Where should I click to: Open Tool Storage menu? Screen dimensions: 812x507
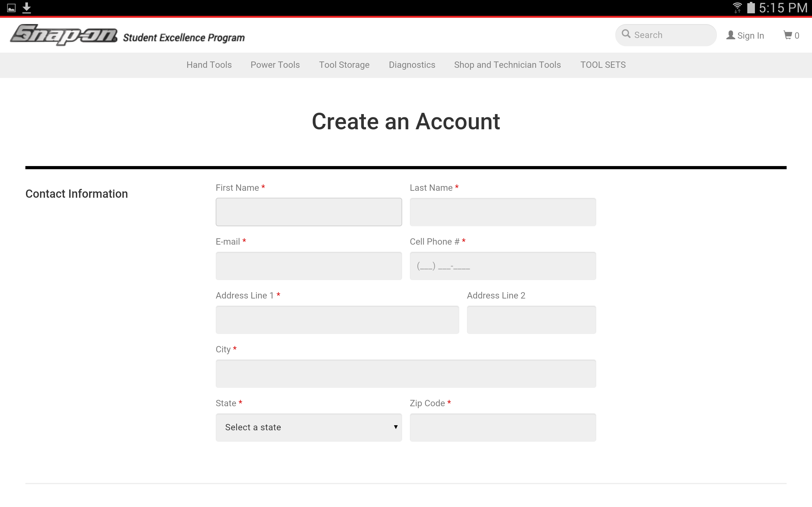(x=344, y=65)
